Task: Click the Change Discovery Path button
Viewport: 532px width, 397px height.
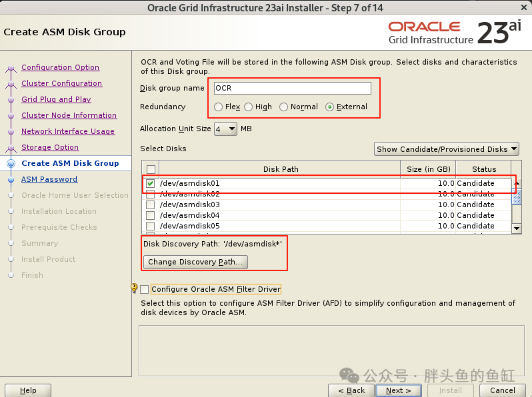Action: (195, 262)
